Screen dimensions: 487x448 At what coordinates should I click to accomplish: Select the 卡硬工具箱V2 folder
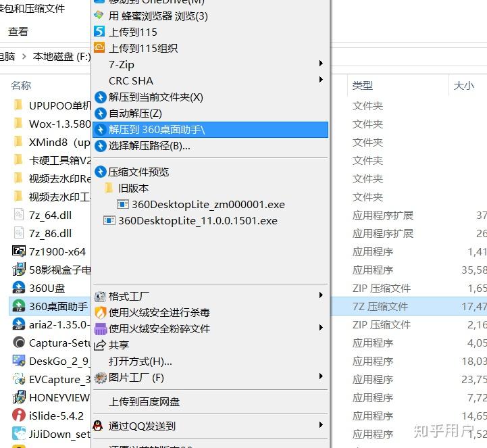51,160
